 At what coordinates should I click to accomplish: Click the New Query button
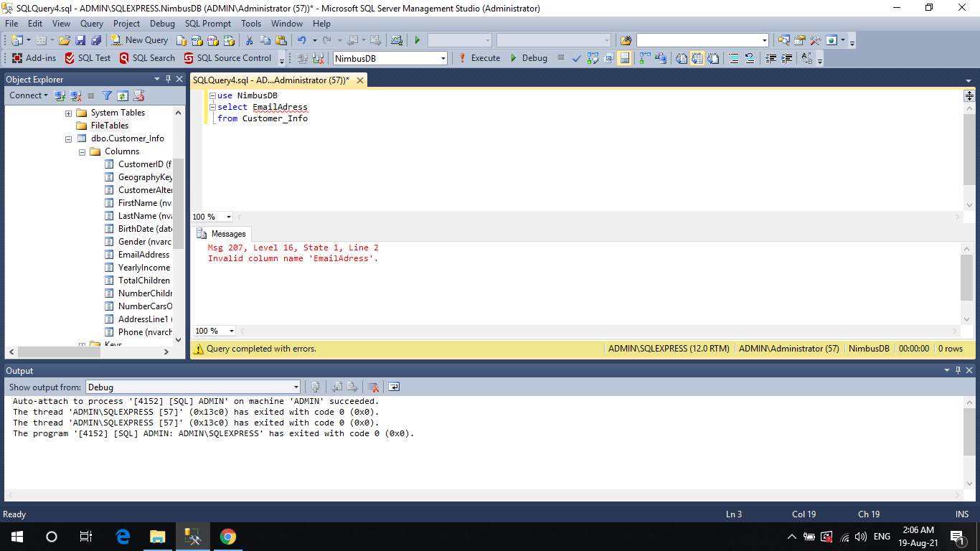coord(140,40)
